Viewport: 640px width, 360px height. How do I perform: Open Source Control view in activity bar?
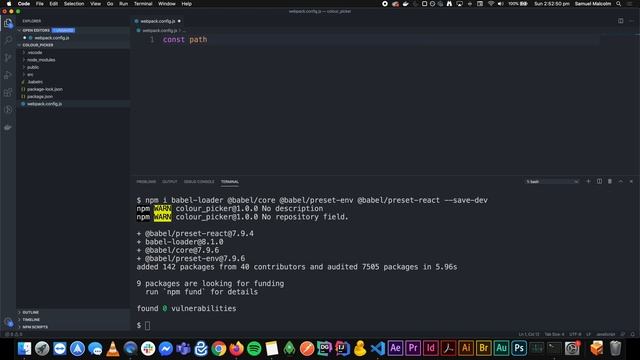pos(8,58)
